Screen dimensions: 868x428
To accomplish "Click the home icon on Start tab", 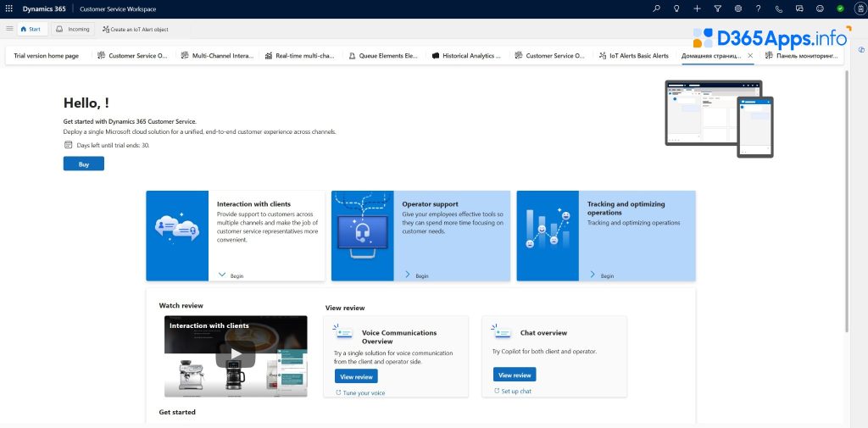I will pos(23,30).
